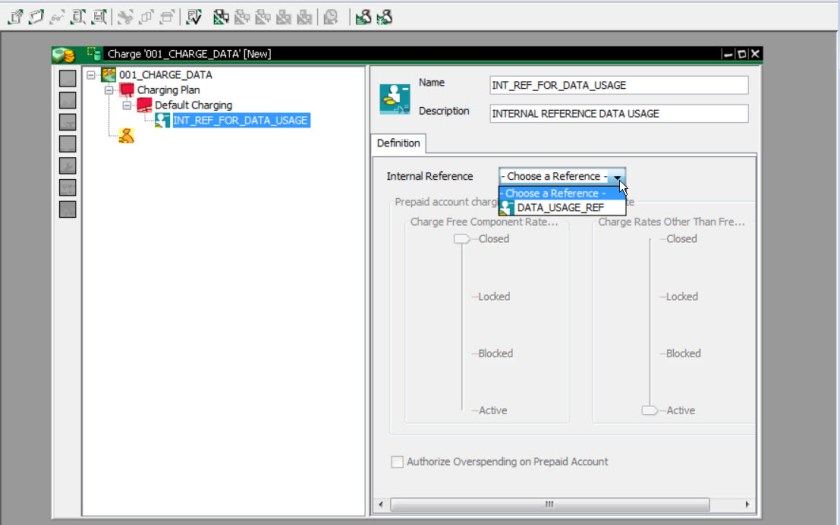Click the horizontal scrollbar thumb
The image size is (840, 525).
tap(550, 504)
